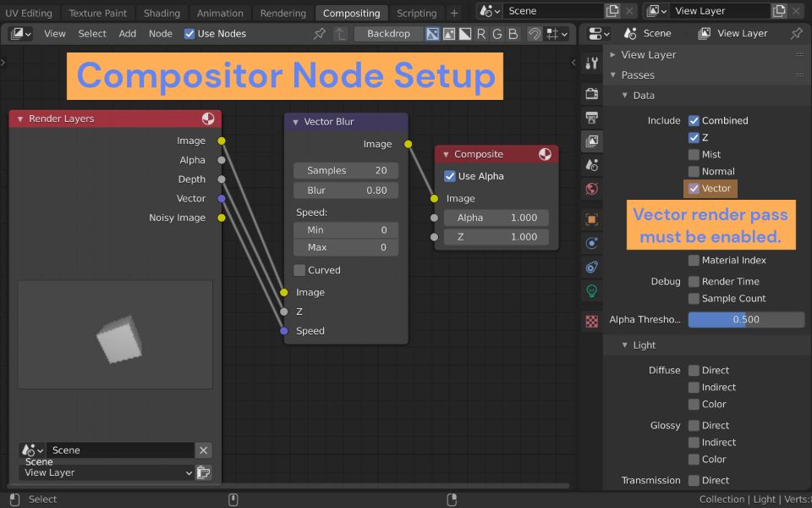812x508 pixels.
Task: Switch to the Rendering workspace tab
Action: tap(282, 13)
